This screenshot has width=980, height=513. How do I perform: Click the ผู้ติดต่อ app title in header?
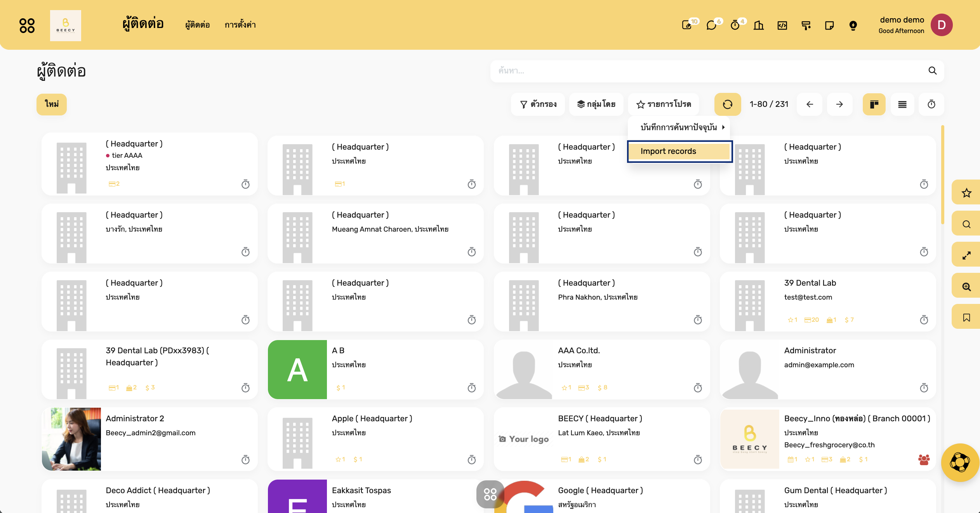point(143,24)
